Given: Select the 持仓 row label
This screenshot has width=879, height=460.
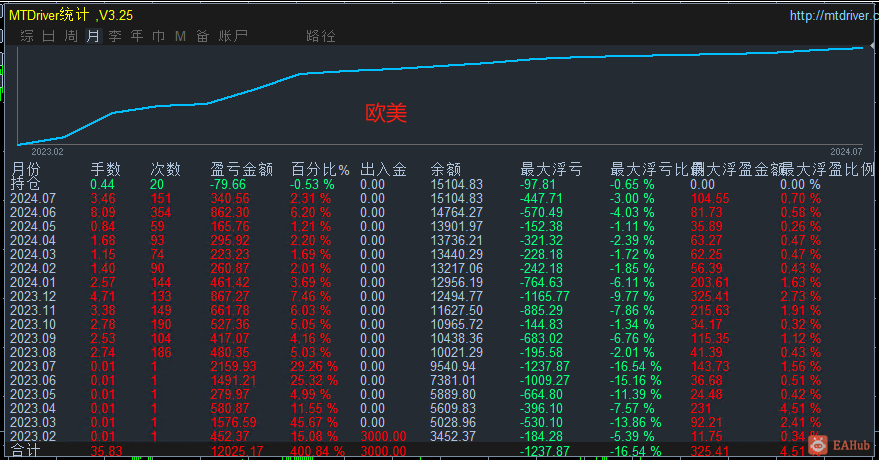Looking at the screenshot, I should point(25,184).
